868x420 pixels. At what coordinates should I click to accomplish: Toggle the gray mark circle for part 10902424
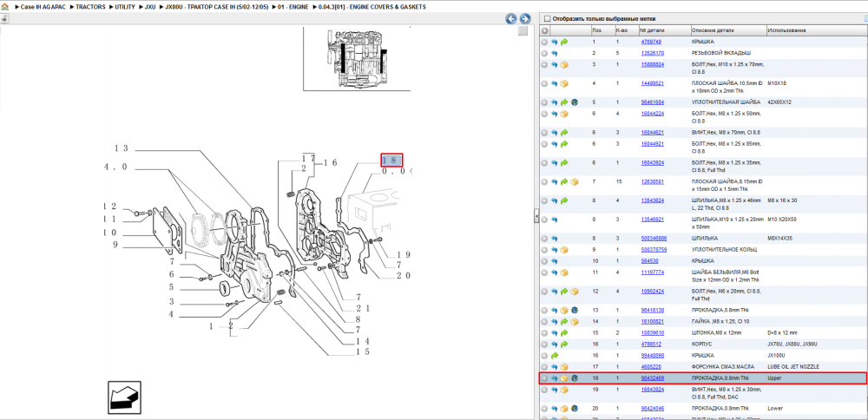tap(545, 291)
